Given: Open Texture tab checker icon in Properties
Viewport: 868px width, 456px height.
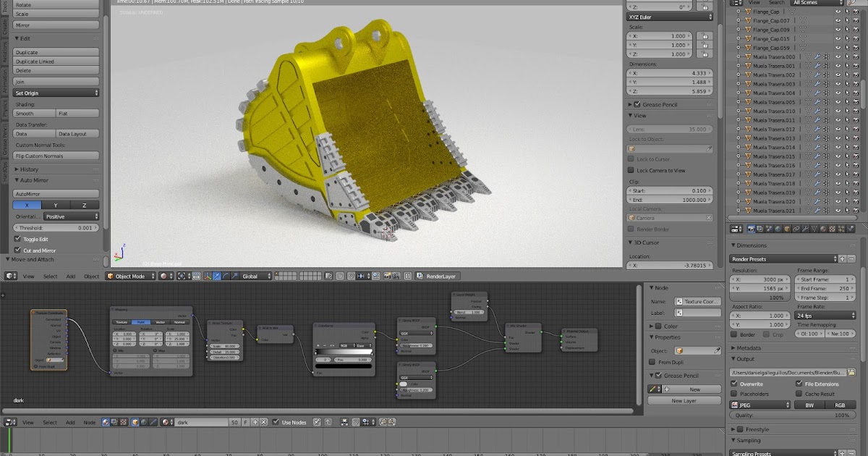Looking at the screenshot, I should (832, 229).
